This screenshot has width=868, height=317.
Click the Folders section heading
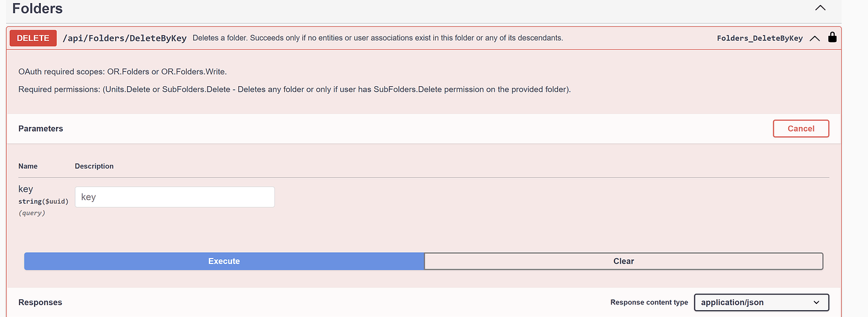point(37,9)
